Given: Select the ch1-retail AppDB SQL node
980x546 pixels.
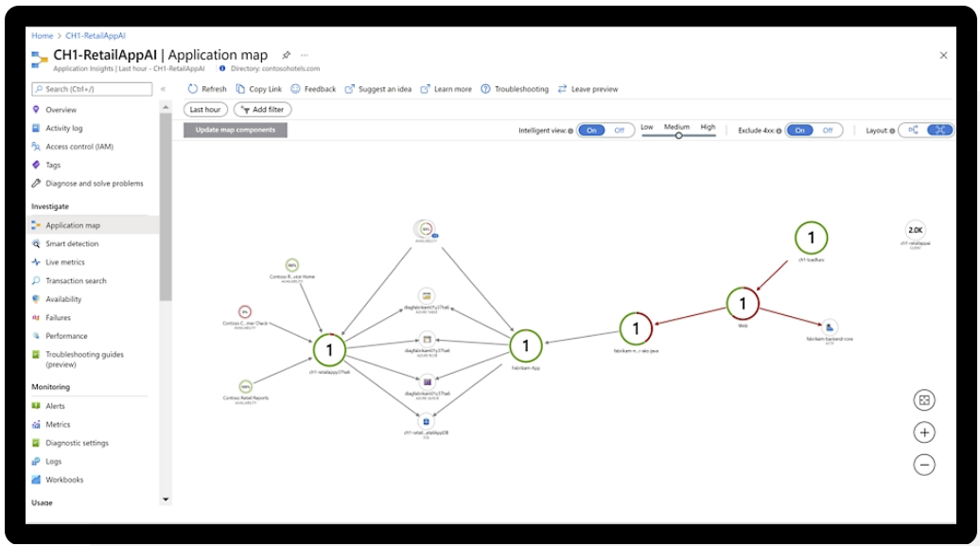Looking at the screenshot, I should tap(426, 421).
